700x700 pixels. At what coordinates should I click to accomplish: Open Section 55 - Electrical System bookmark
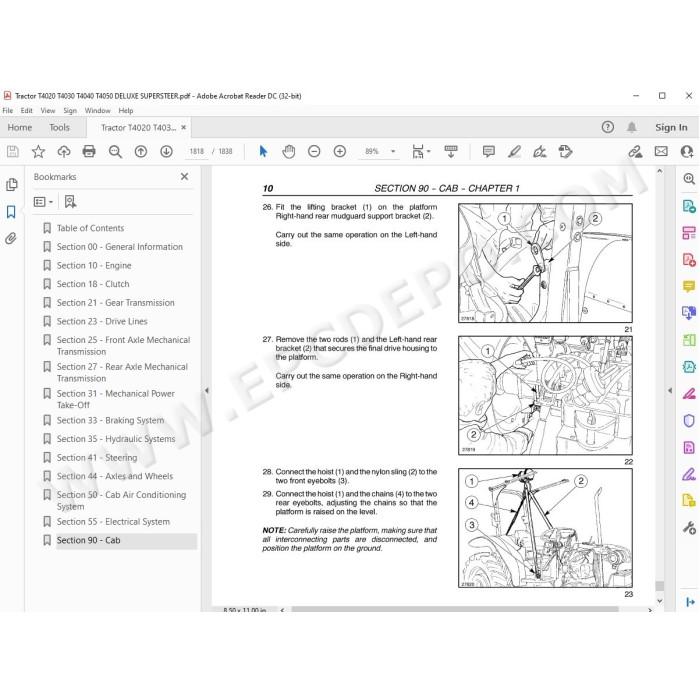coord(113,522)
